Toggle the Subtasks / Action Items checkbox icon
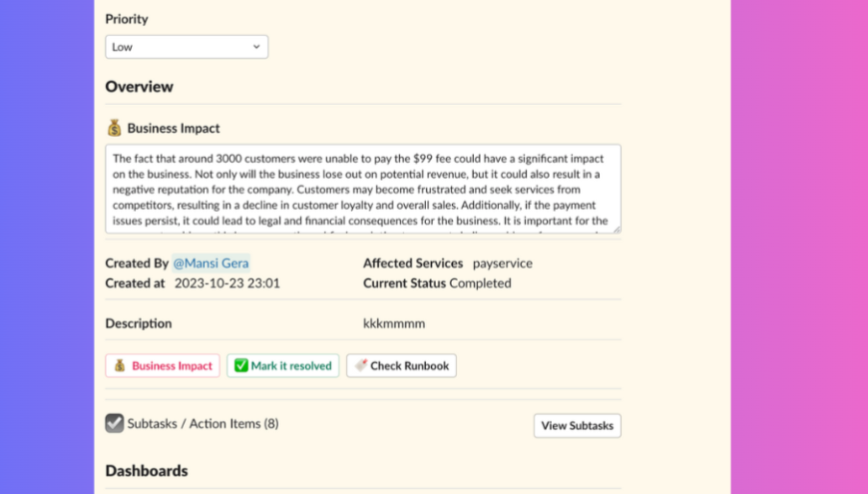The width and height of the screenshot is (868, 494). pyautogui.click(x=115, y=423)
